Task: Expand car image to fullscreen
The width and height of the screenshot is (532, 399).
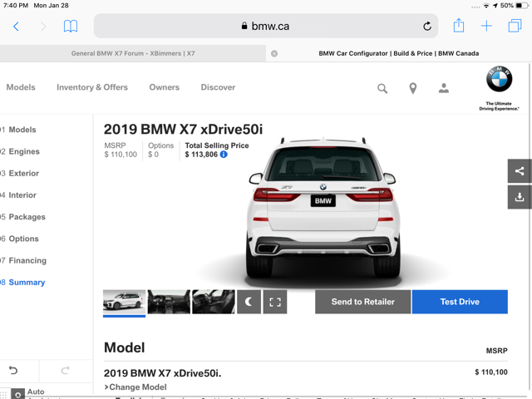Action: click(275, 302)
